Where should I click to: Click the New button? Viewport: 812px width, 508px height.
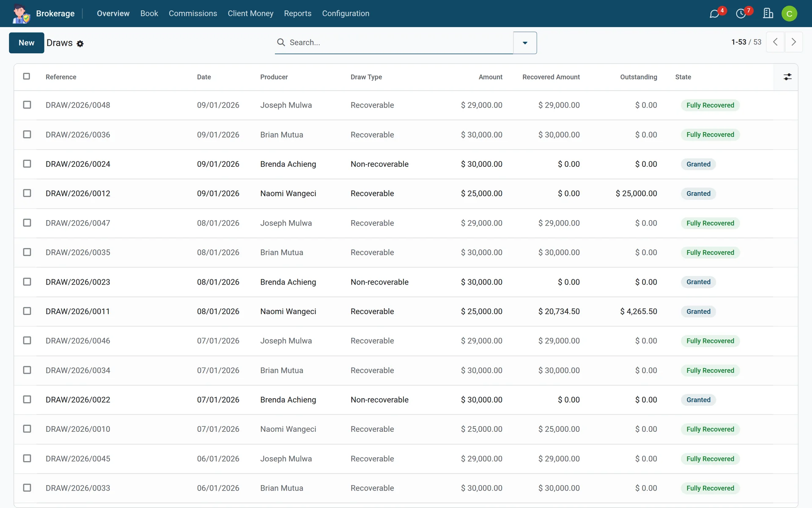(27, 43)
